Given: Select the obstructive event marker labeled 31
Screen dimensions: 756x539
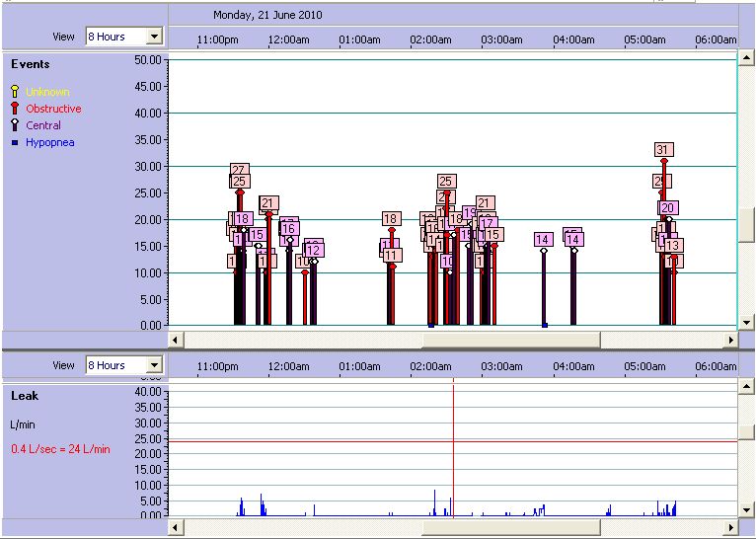Looking at the screenshot, I should pyautogui.click(x=664, y=149).
